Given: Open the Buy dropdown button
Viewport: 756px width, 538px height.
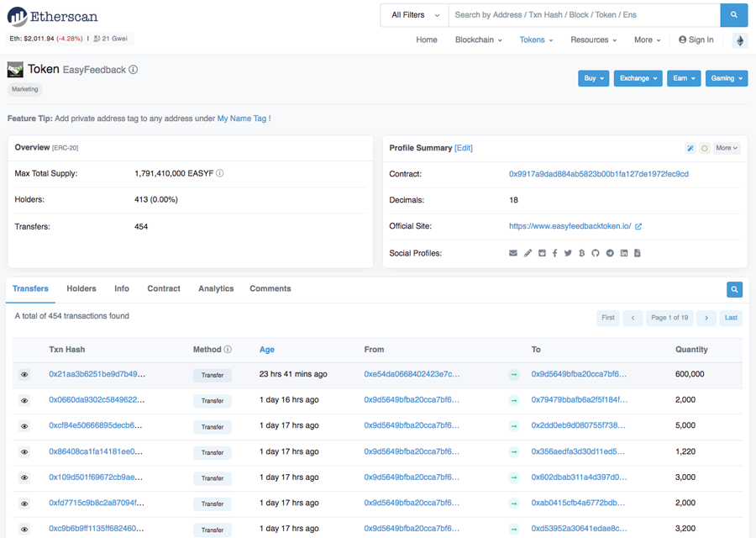Looking at the screenshot, I should coord(594,78).
